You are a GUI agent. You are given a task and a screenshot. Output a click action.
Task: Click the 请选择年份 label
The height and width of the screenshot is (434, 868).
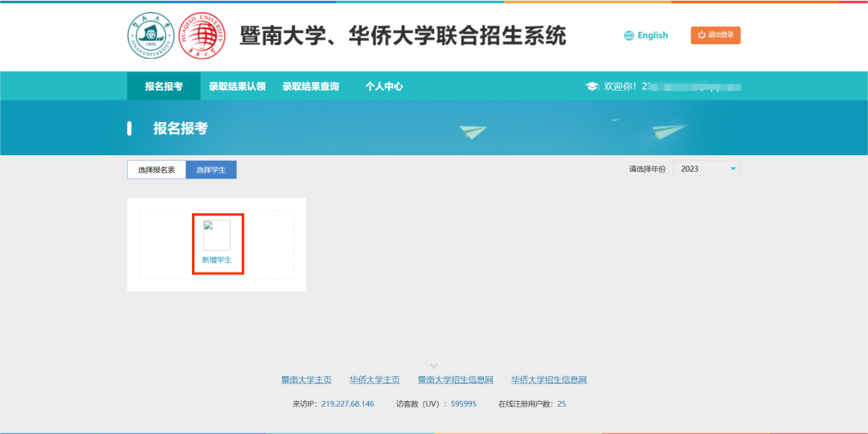pos(647,170)
